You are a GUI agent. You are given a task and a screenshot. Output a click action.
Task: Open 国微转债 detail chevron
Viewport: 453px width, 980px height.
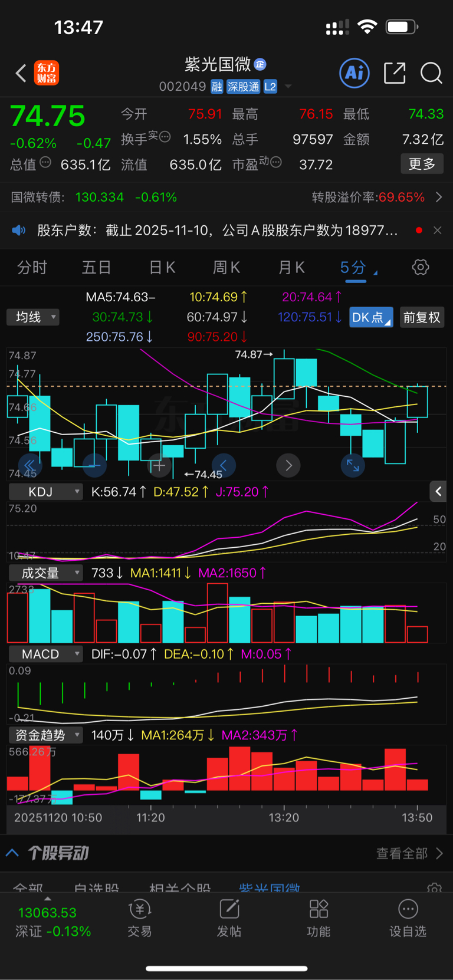(439, 197)
